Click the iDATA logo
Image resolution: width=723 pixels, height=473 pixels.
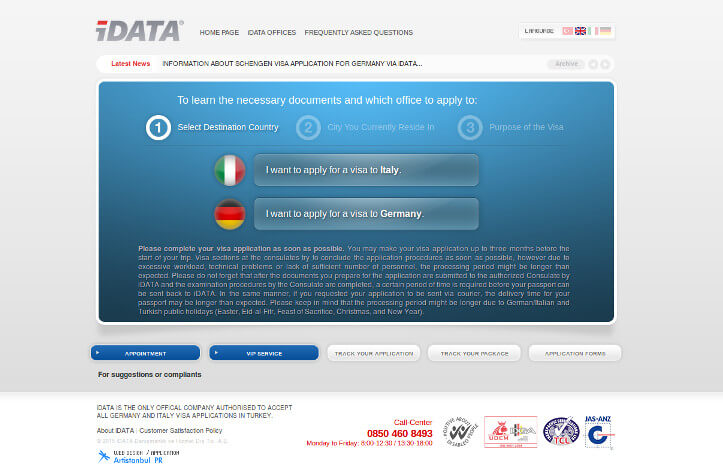[140, 31]
